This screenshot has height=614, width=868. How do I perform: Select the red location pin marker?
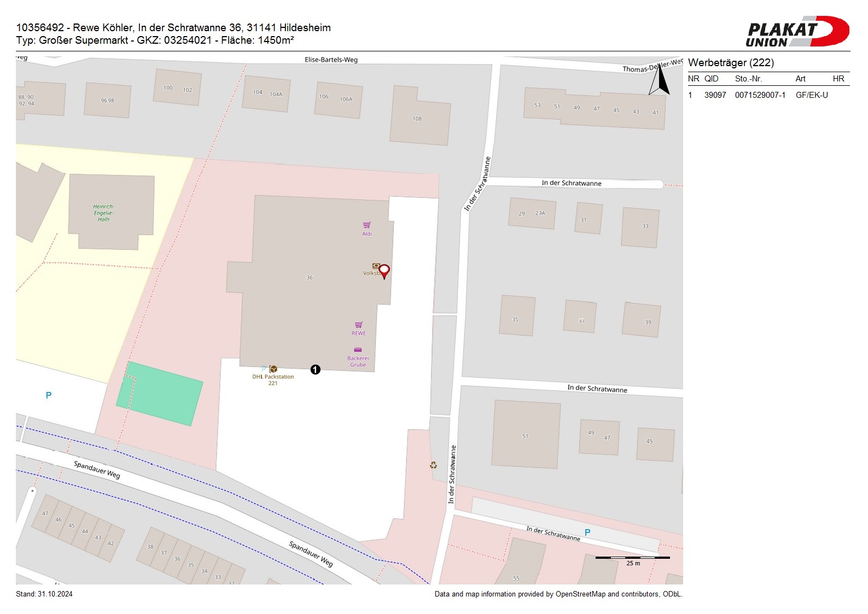click(385, 271)
